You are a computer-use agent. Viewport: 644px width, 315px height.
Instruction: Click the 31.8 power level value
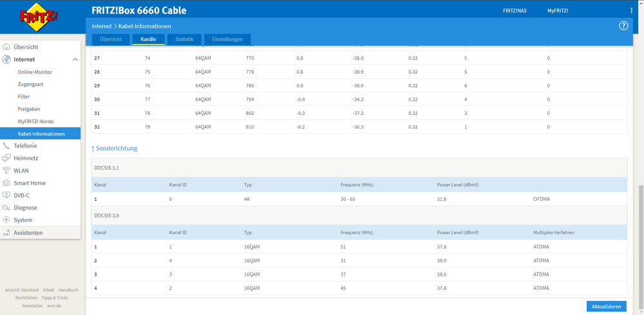click(442, 199)
